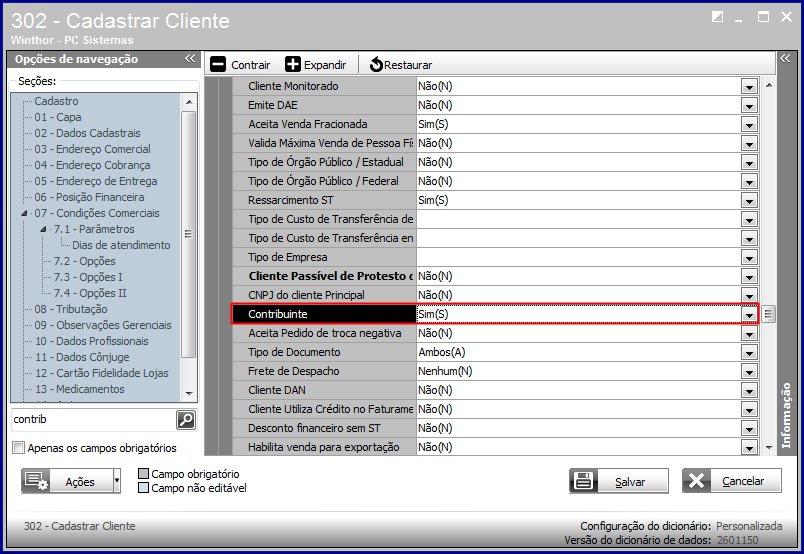Click the properties grid scroll-down arrow

769,448
